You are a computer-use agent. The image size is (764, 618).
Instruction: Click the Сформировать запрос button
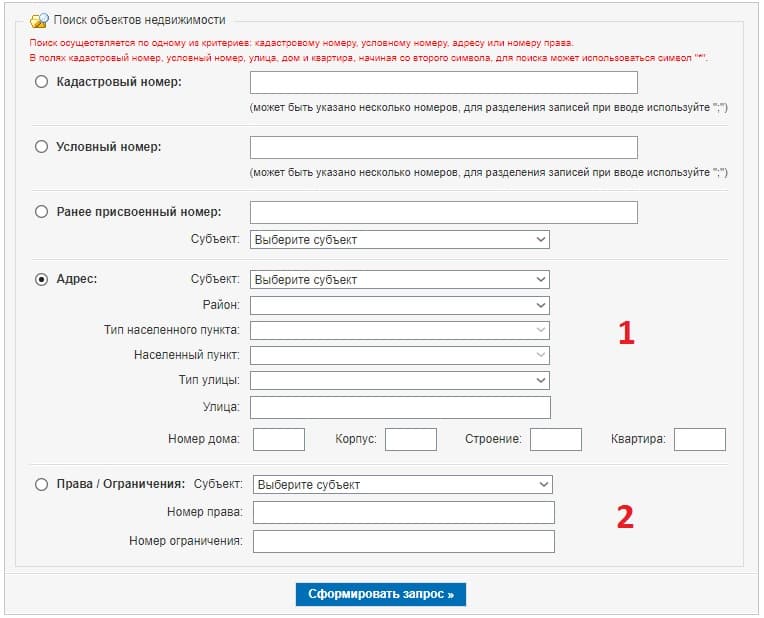click(381, 594)
